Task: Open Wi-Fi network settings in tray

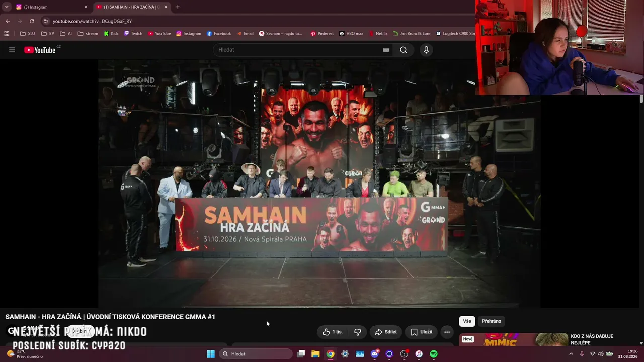Action: click(593, 354)
